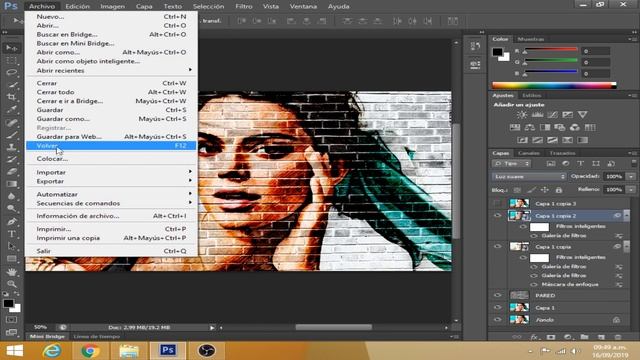Add a layer mask from panel bottom
Image resolution: width=640 pixels, height=360 pixels.
tap(551, 337)
